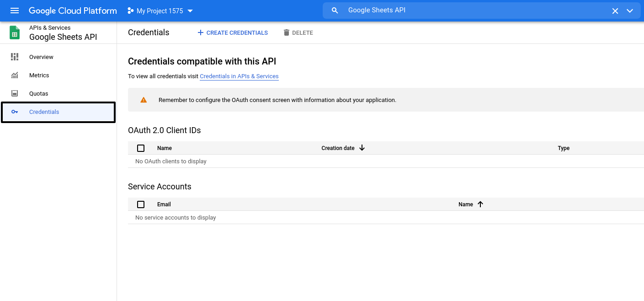Click the Creation date down arrow

pyautogui.click(x=362, y=148)
